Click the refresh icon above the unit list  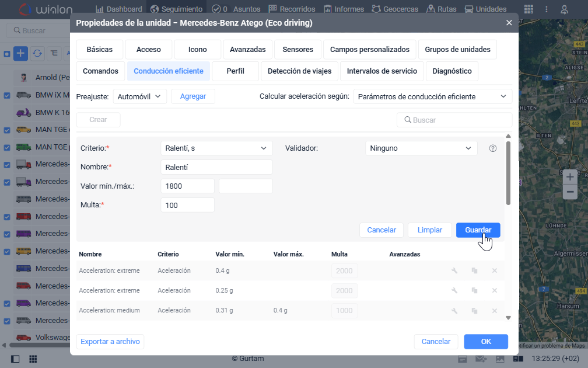coord(37,53)
